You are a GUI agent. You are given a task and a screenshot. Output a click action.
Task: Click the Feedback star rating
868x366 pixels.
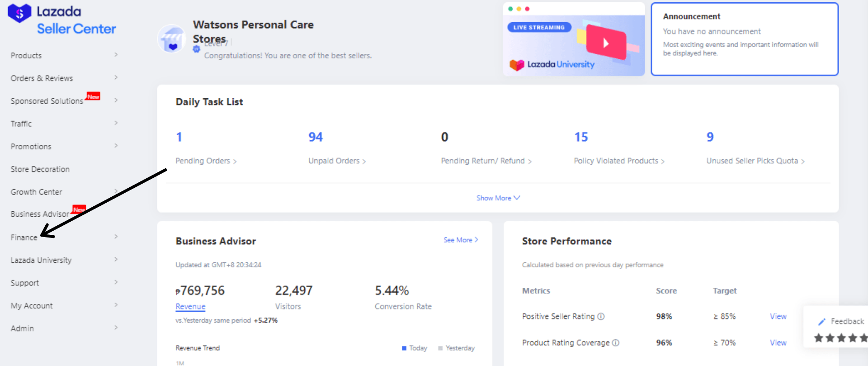(x=840, y=338)
